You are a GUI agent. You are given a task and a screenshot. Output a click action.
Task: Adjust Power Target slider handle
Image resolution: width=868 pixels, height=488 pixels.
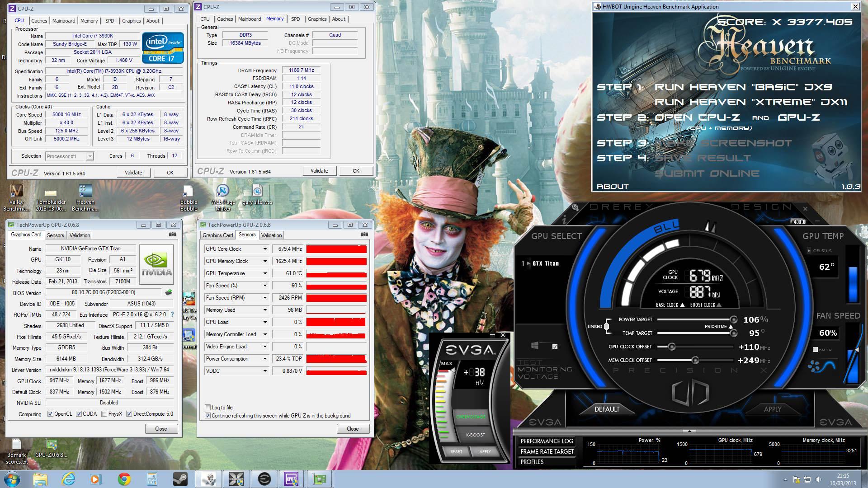point(733,319)
